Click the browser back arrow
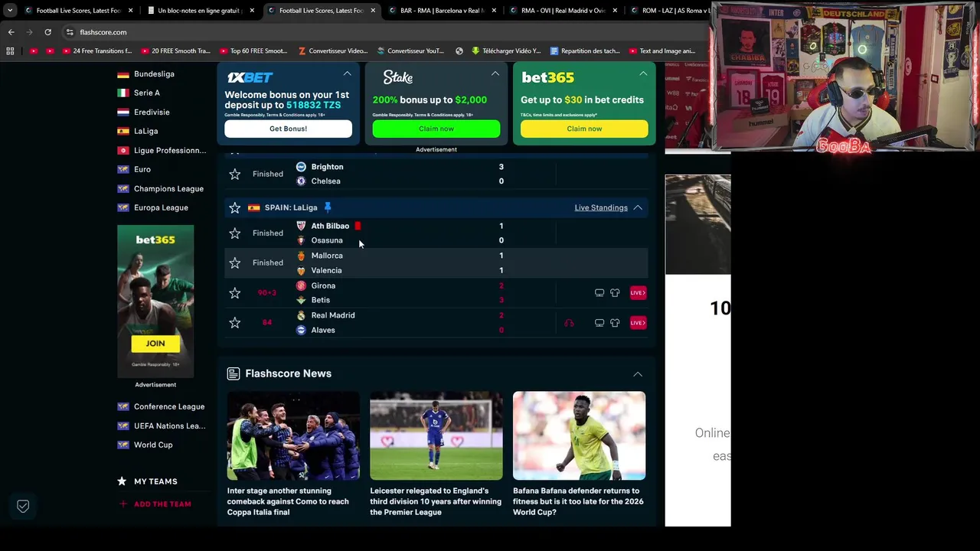The height and width of the screenshot is (551, 980). [11, 32]
